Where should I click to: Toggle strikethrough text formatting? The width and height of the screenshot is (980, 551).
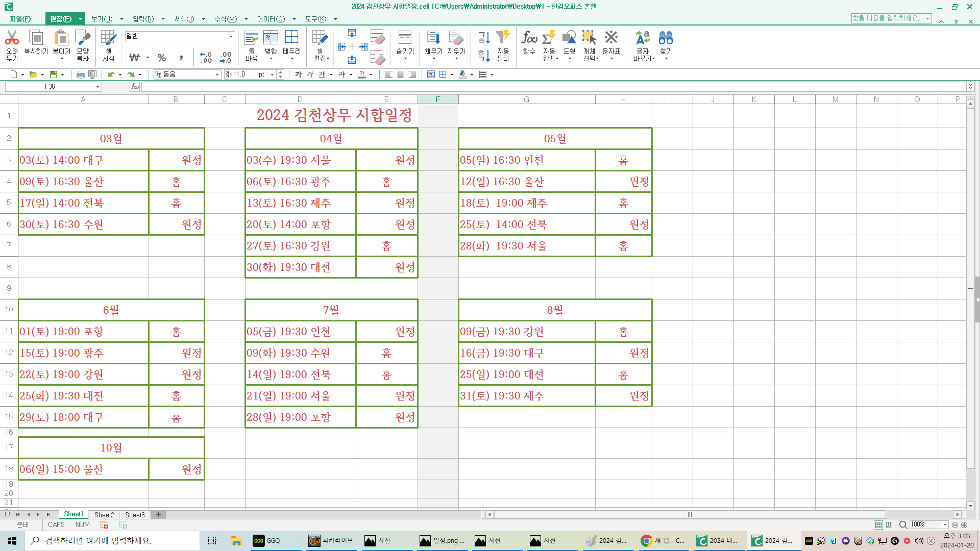click(341, 74)
